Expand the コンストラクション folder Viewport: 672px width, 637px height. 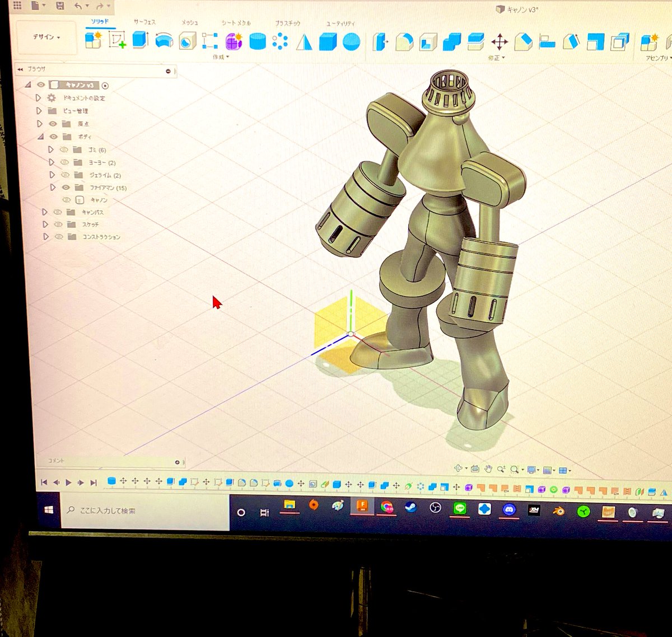point(46,237)
